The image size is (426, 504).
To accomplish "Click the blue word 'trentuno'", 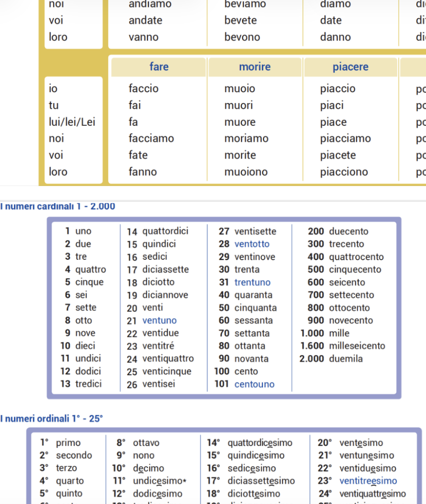I will pos(252,282).
